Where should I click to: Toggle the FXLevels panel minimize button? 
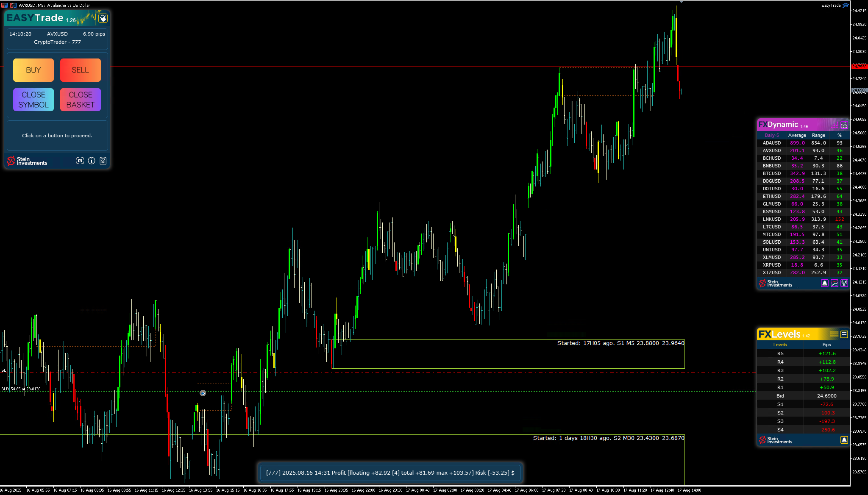tap(844, 334)
